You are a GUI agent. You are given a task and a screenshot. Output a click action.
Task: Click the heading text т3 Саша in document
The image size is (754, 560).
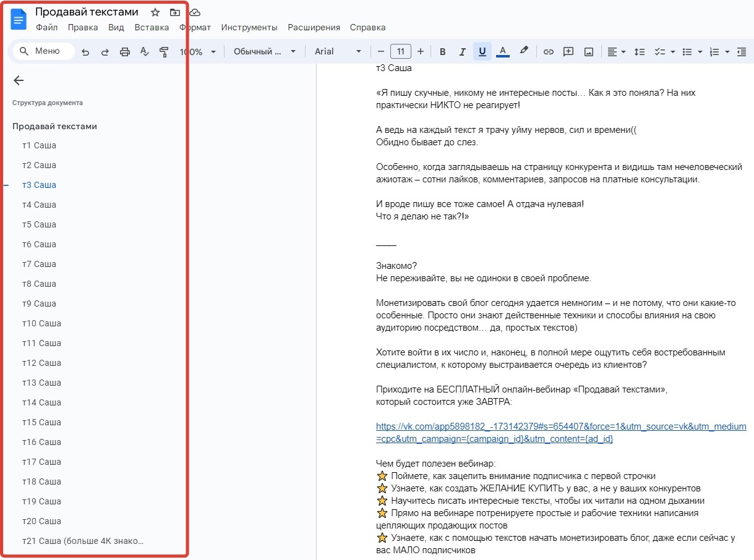coord(393,68)
